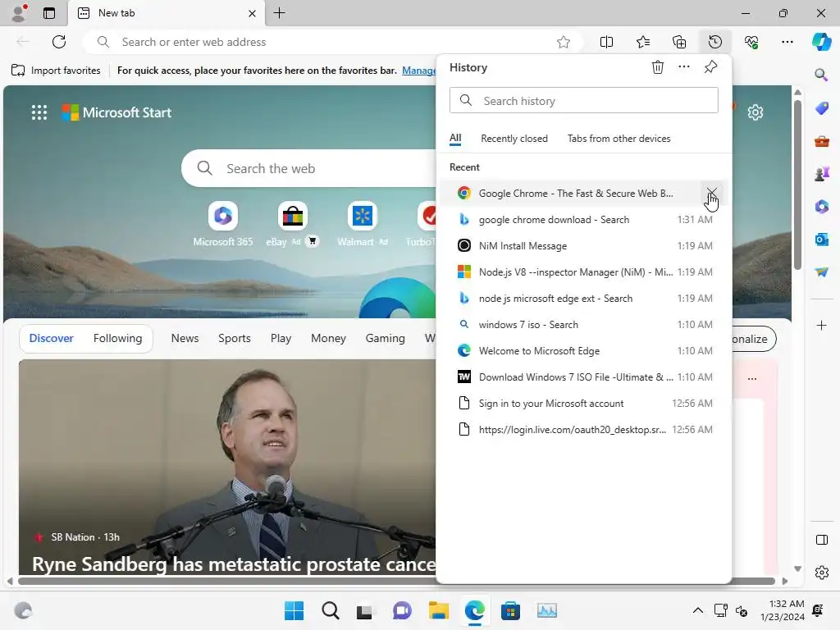Open the Gaming category
Screen dimensions: 840x630
point(386,338)
